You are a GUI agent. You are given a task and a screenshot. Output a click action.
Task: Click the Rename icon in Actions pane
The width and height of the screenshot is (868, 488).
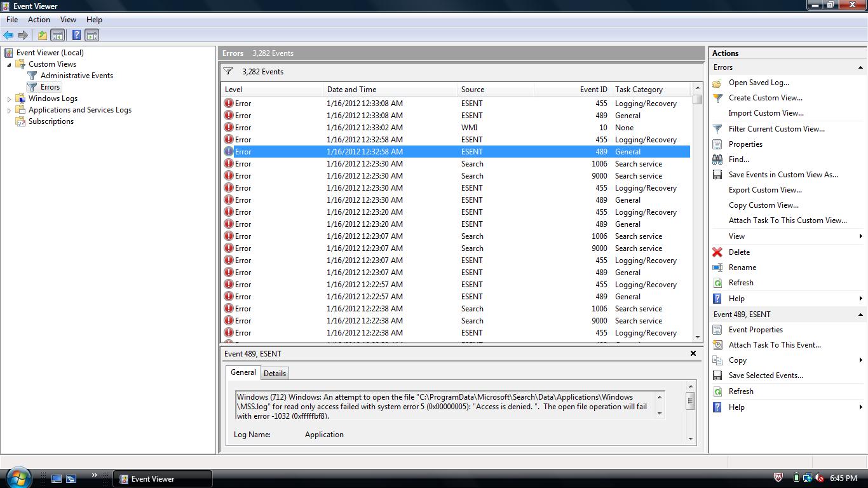click(717, 268)
